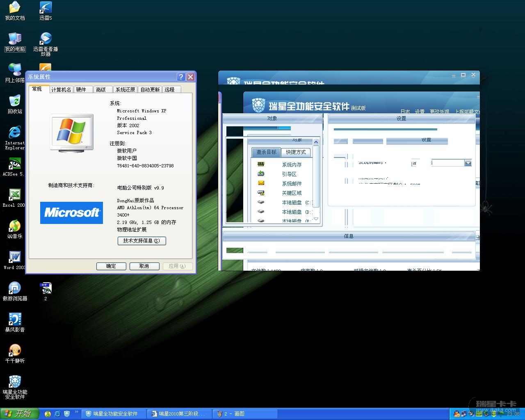The image size is (525, 420).
Task: Switch to 瑞星全功能安全软件 taskbar button
Action: [x=114, y=414]
